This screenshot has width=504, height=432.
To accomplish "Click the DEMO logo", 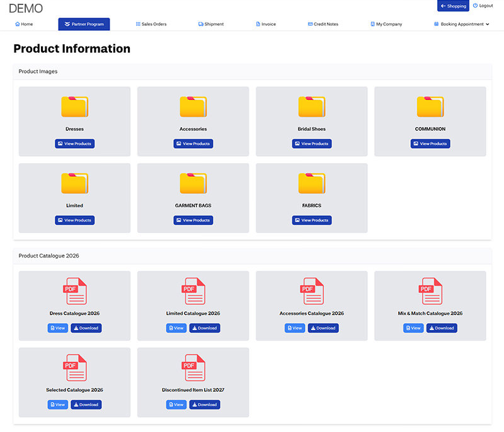I will [x=26, y=8].
